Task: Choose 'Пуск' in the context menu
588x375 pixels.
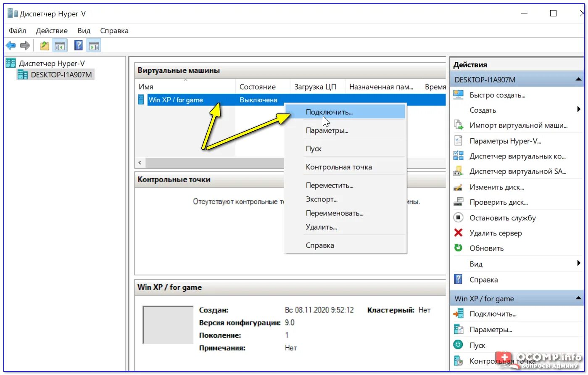Action: 345,148
